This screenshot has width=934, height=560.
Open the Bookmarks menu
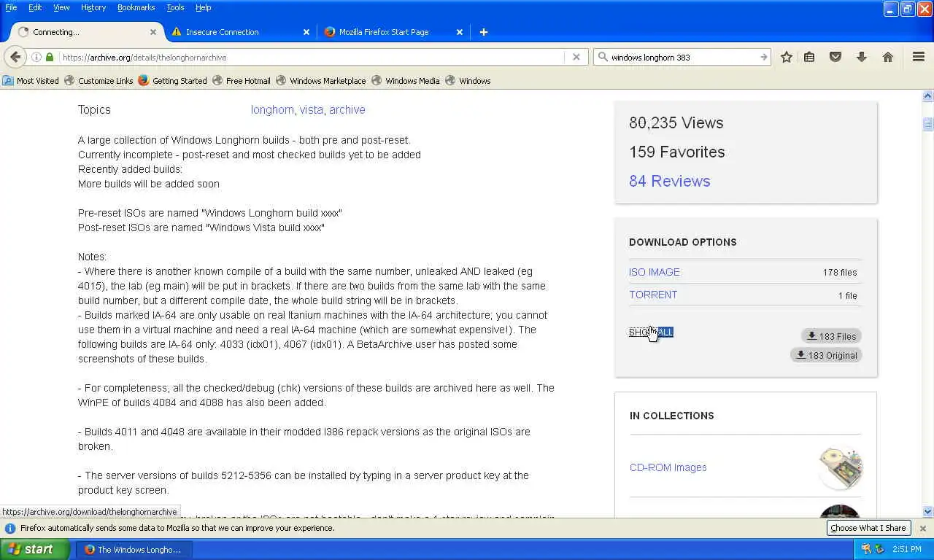click(x=136, y=7)
